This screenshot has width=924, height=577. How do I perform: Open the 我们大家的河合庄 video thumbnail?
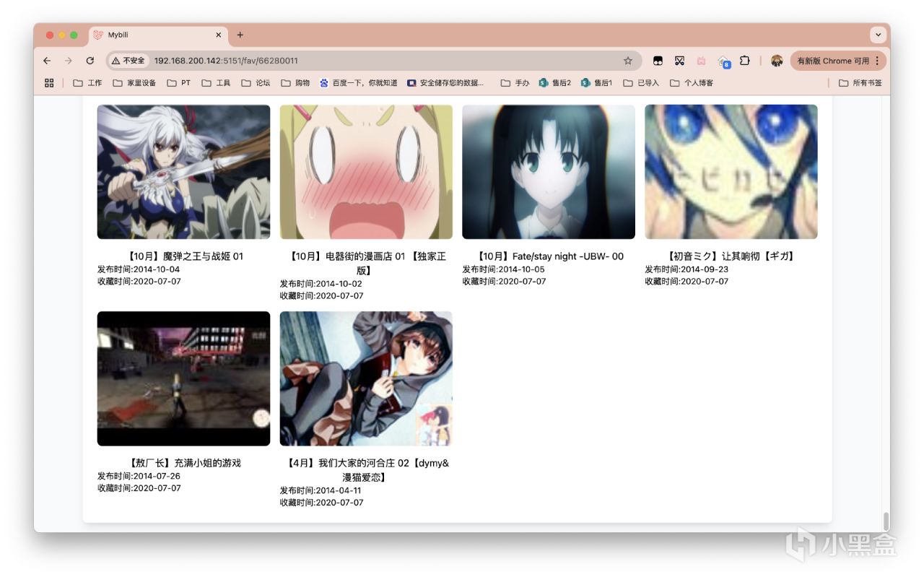point(366,378)
